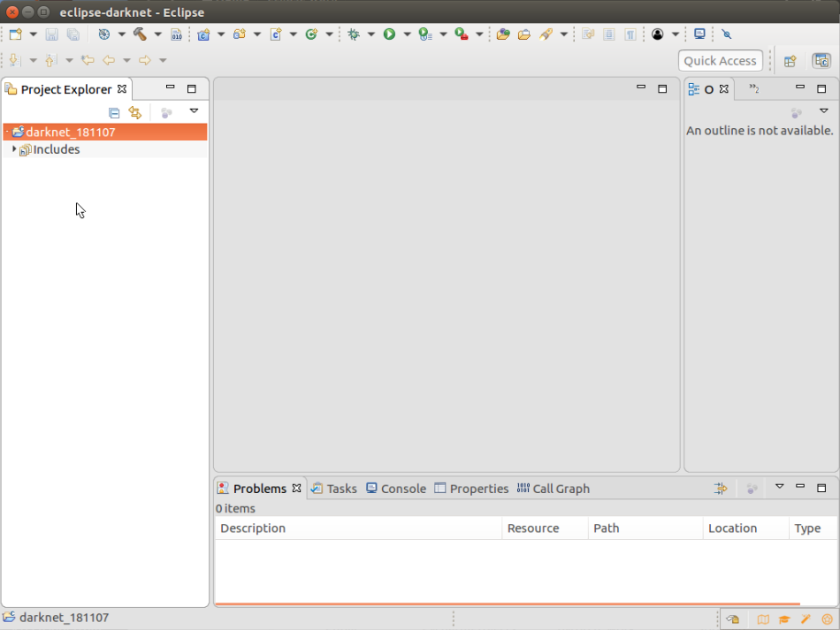Start a build using the hammer icon

click(137, 34)
